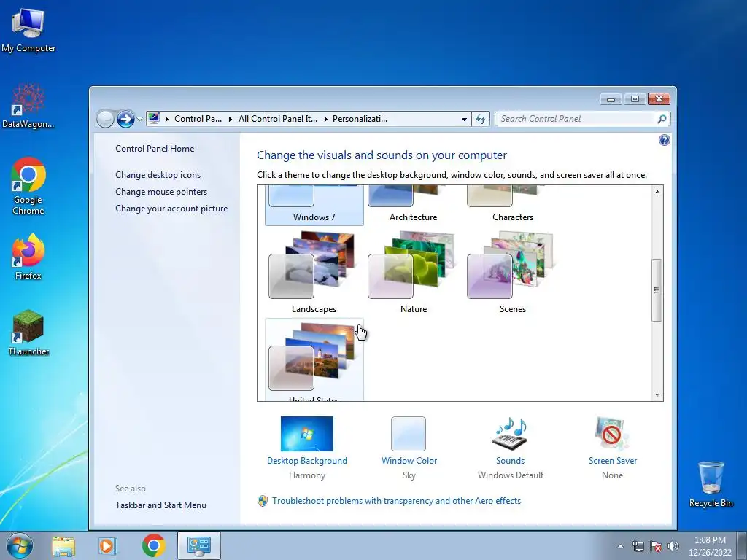Click the Control Panel breadcrumb segment

[198, 119]
